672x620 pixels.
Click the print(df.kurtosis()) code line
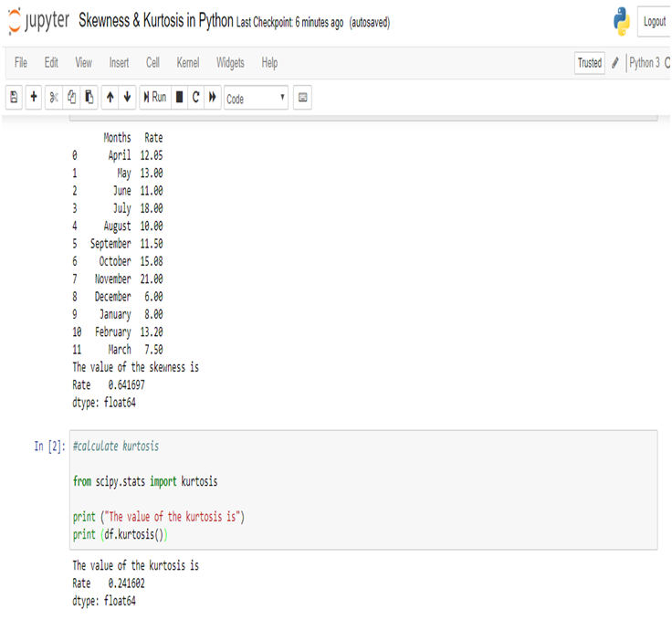pyautogui.click(x=120, y=534)
